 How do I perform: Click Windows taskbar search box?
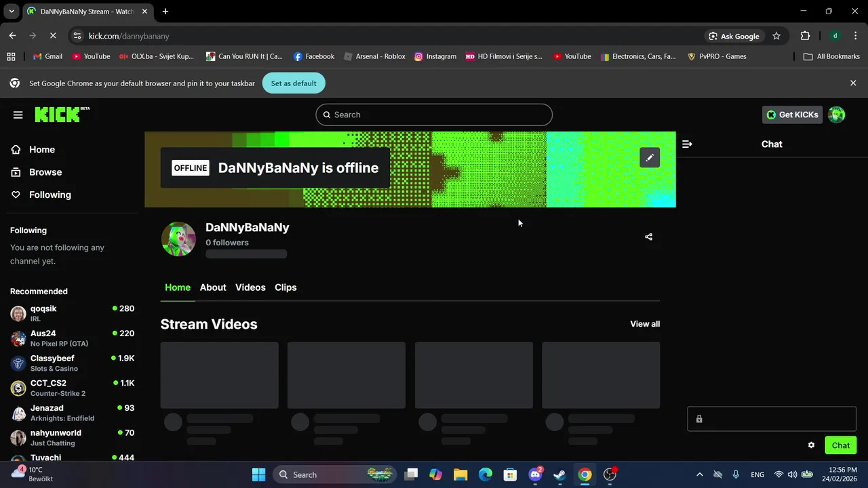[335, 474]
